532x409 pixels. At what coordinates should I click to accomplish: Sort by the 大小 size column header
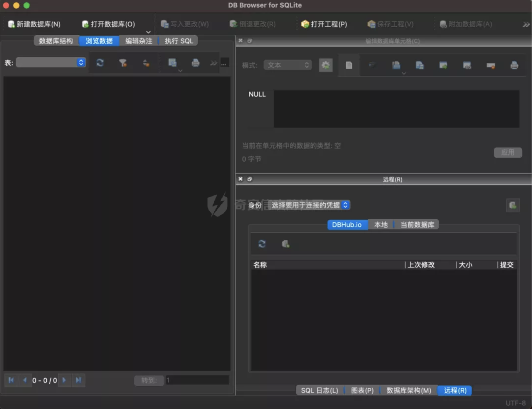[x=477, y=265]
